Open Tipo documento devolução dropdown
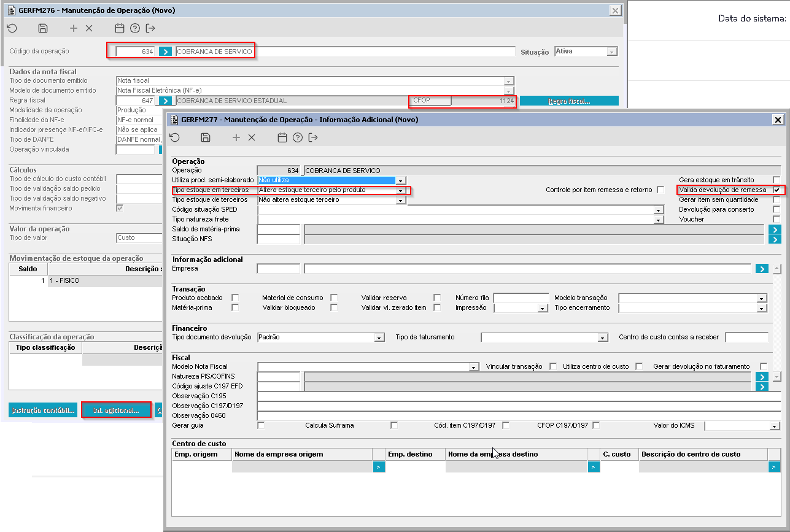This screenshot has width=790, height=532. 379,337
